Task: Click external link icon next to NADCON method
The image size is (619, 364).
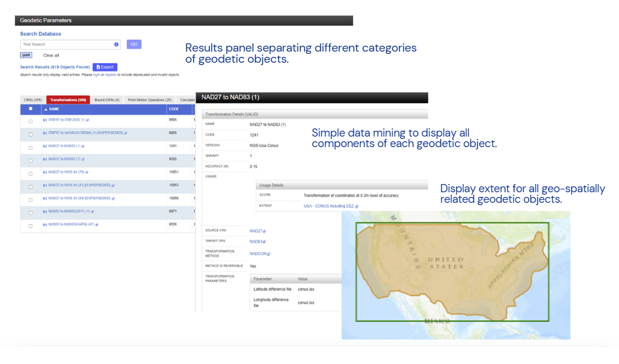Action: point(269,254)
